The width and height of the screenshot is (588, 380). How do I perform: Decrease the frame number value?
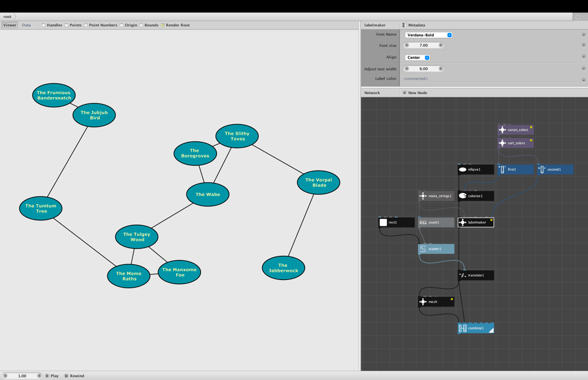[x=5, y=375]
